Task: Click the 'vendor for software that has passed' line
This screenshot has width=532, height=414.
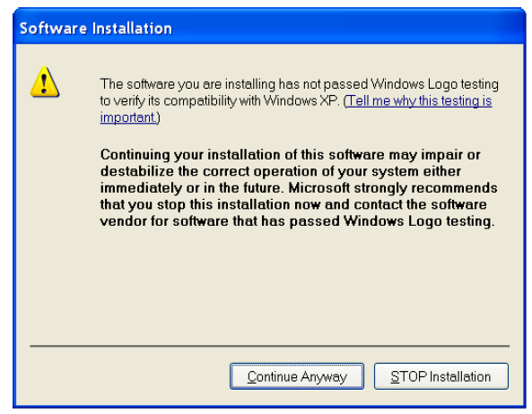Action: (297, 221)
